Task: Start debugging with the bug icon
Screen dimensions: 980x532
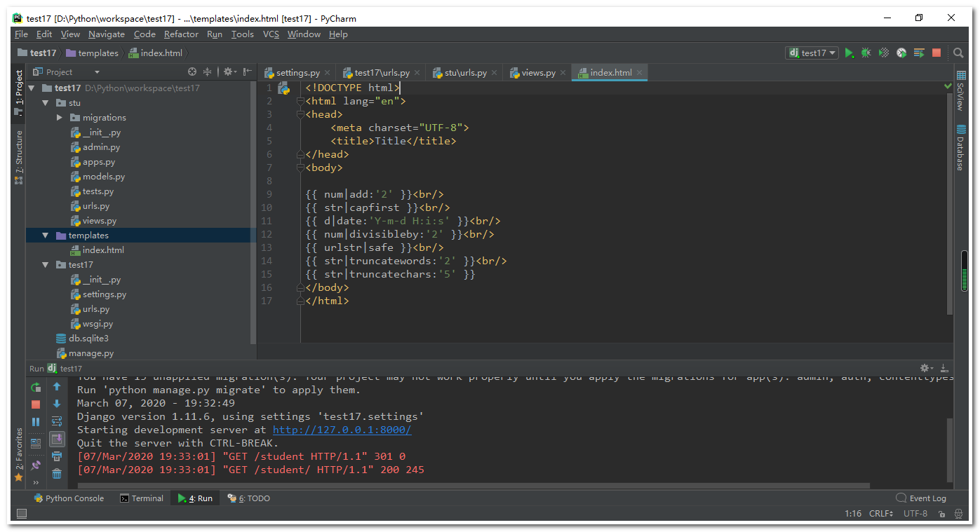Action: 866,53
